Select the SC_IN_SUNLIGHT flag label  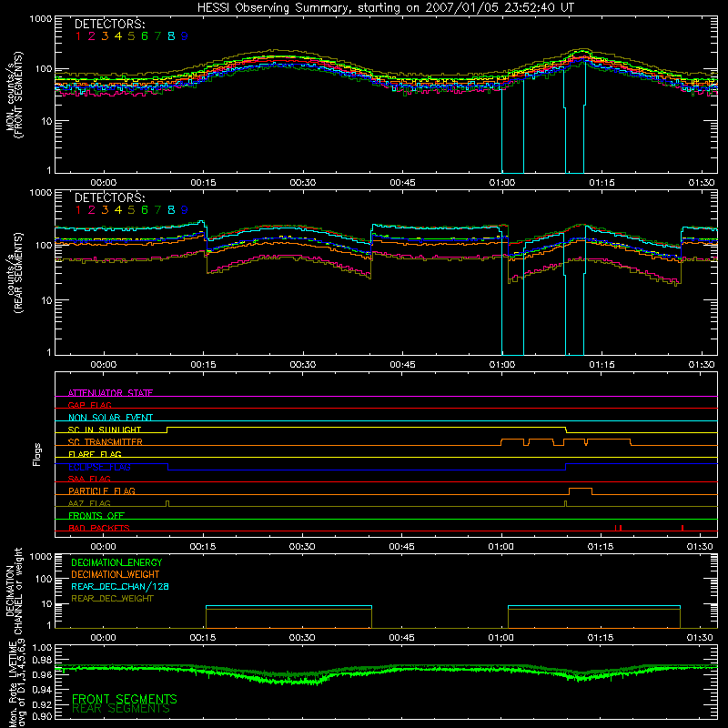pyautogui.click(x=105, y=430)
